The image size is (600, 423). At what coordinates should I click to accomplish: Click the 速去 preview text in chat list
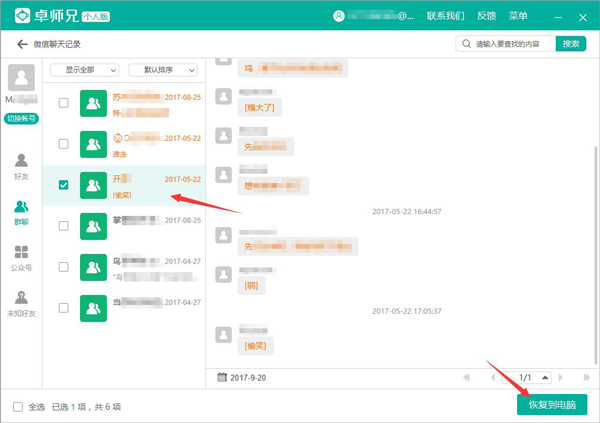(119, 154)
